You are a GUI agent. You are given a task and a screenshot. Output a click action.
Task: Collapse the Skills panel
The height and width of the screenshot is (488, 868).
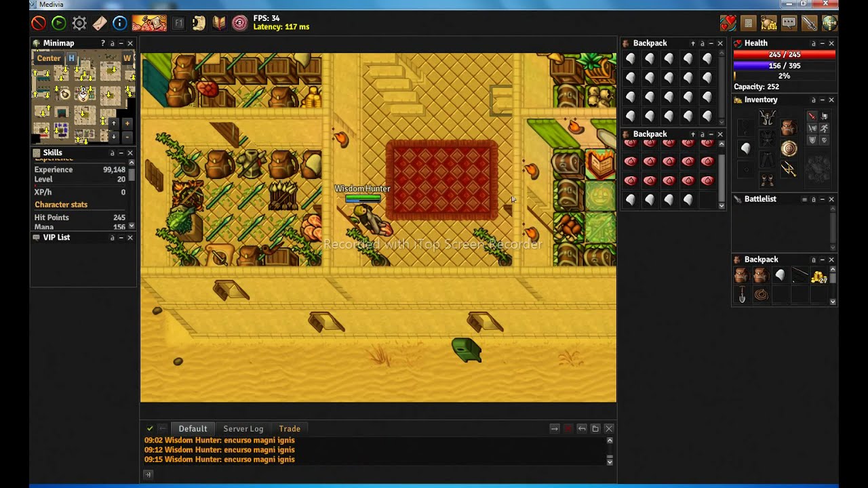click(121, 153)
